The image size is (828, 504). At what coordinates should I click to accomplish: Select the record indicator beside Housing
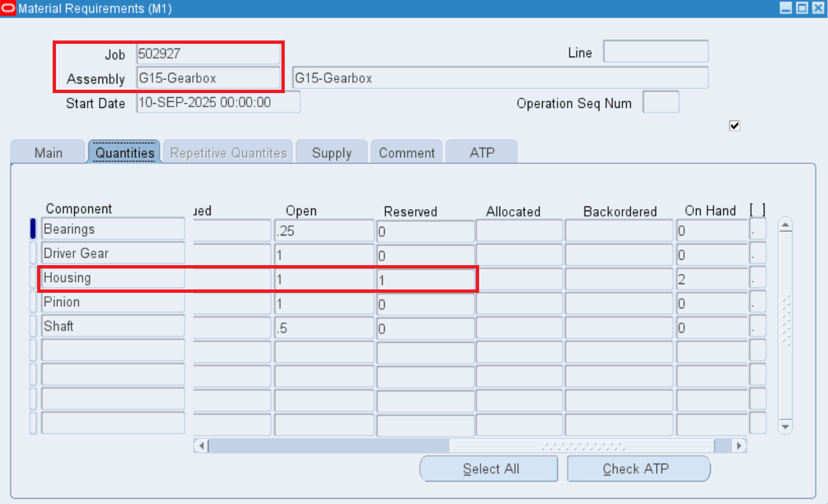coord(32,278)
